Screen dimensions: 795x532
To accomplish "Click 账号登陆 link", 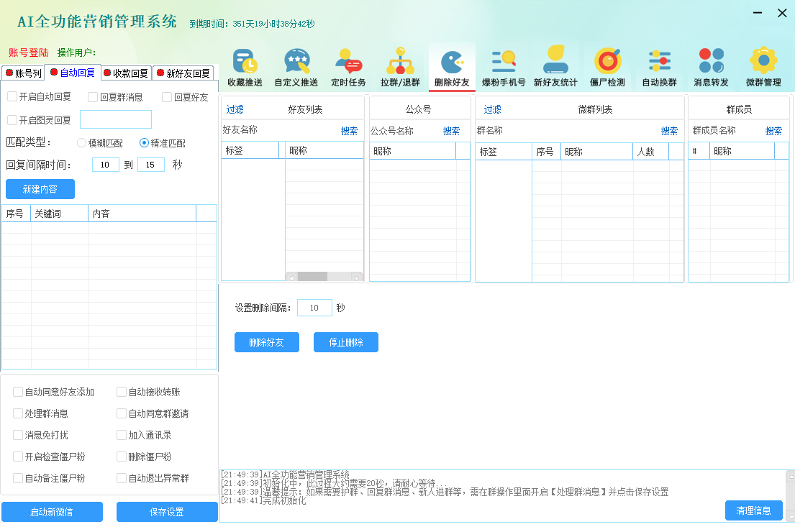I will (x=28, y=52).
